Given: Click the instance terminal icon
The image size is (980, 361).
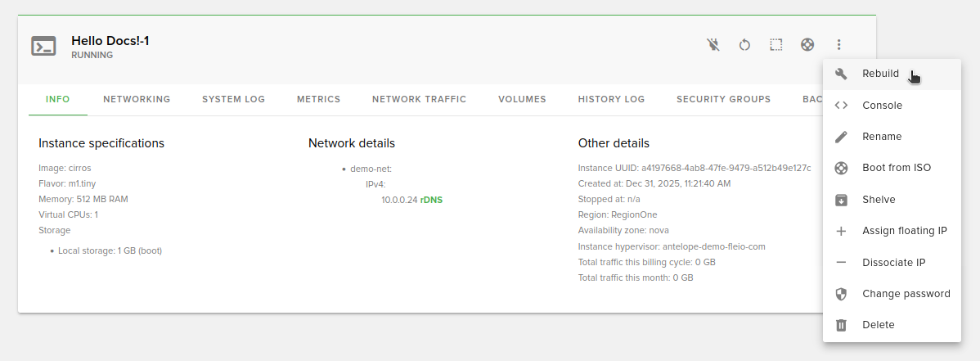Looking at the screenshot, I should pyautogui.click(x=43, y=46).
